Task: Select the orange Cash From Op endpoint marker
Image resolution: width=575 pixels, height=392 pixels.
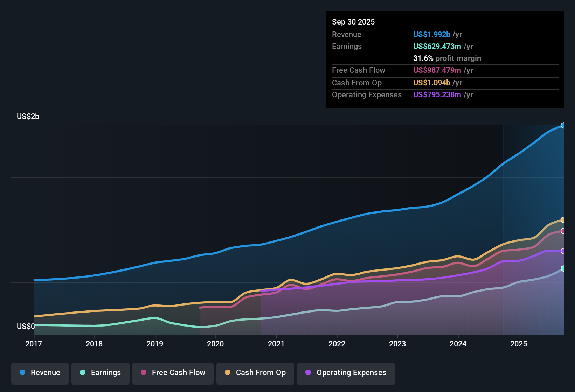Action: click(563, 219)
